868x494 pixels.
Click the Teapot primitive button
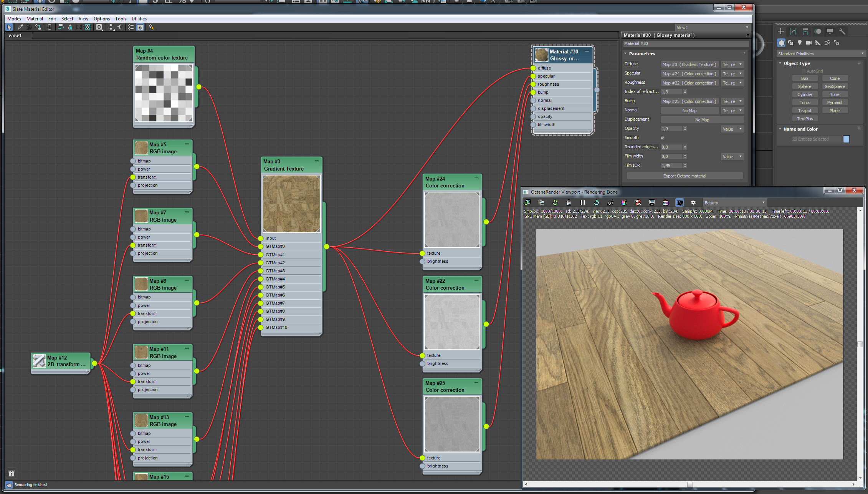pos(805,111)
